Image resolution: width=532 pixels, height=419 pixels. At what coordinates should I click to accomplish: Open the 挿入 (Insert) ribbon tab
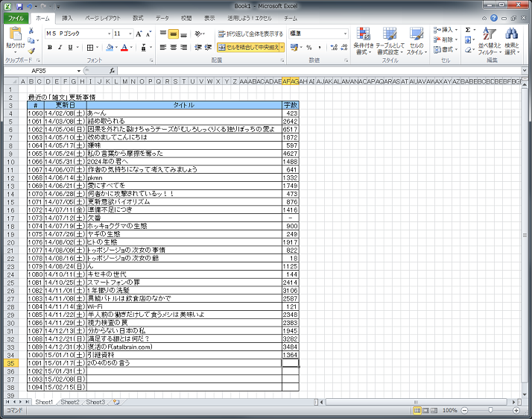pos(68,17)
